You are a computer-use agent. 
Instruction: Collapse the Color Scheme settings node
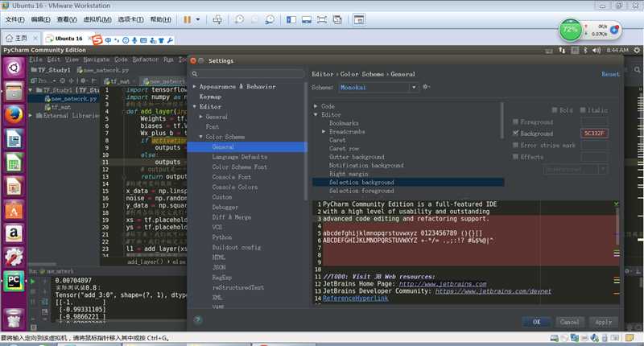[x=201, y=137]
